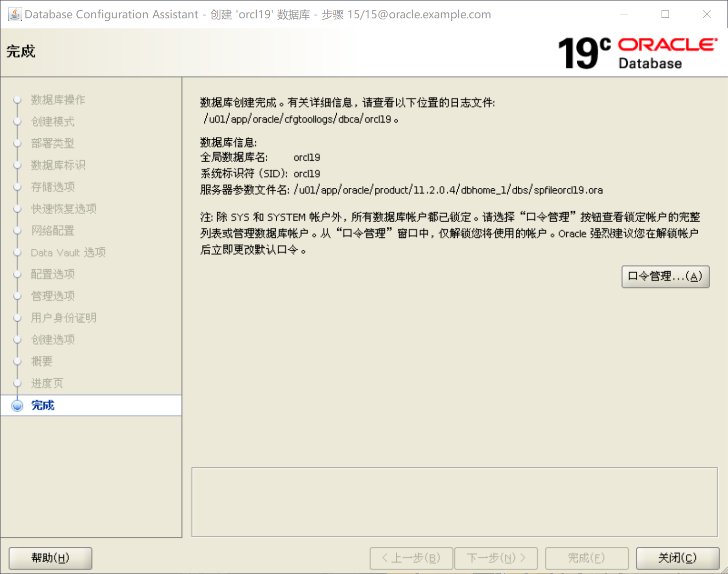Select the 网络配置 step
Image resolution: width=728 pixels, height=574 pixels.
53,230
